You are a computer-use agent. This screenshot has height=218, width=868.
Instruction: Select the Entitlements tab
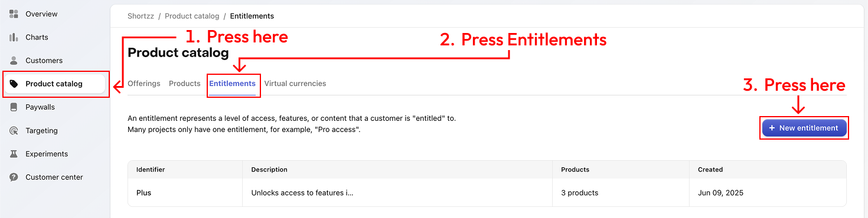click(233, 84)
